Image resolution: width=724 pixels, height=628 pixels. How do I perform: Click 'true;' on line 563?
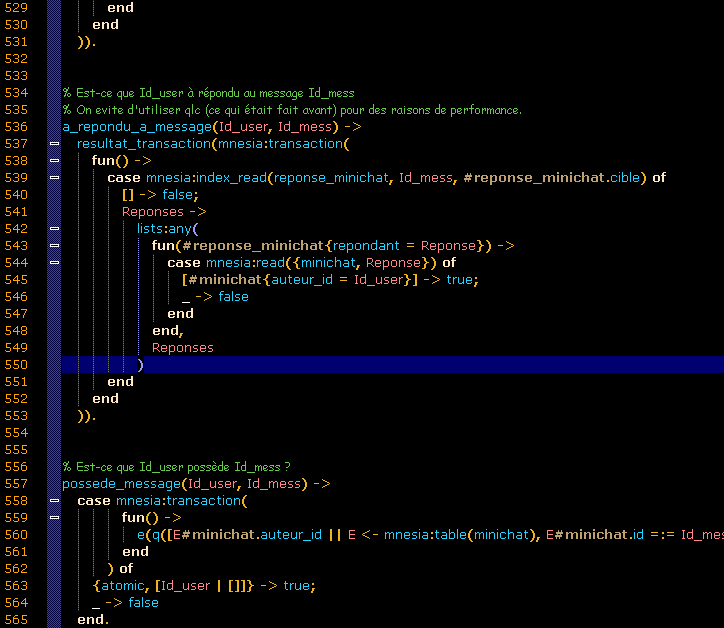pos(299,586)
